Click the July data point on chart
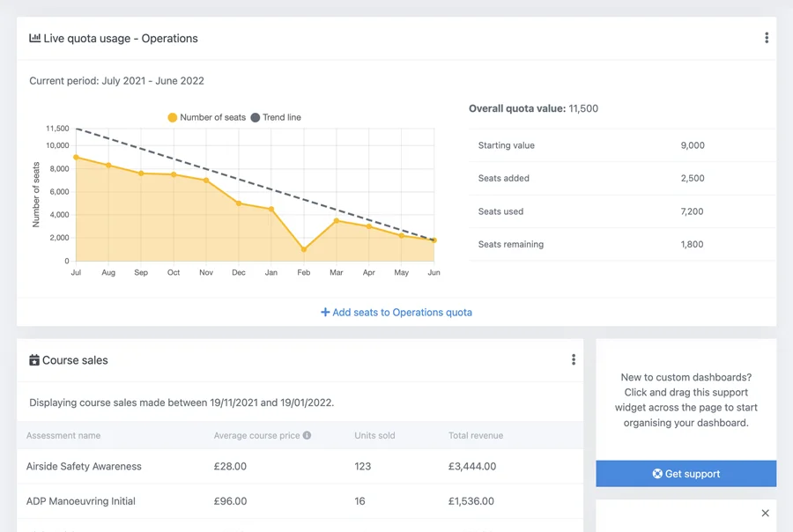The image size is (793, 532). [x=77, y=158]
